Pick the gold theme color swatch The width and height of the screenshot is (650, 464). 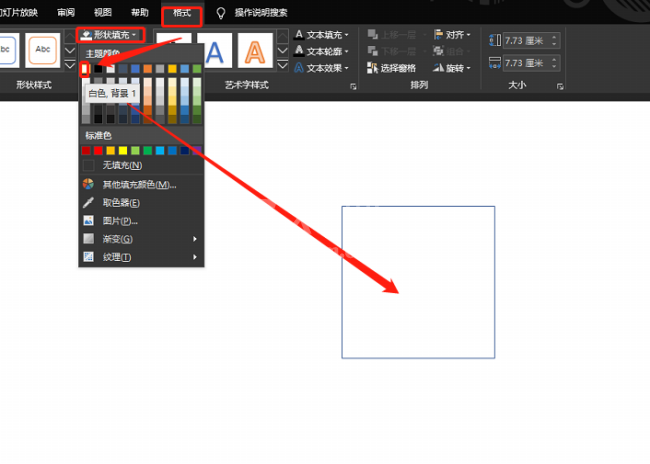pos(172,69)
